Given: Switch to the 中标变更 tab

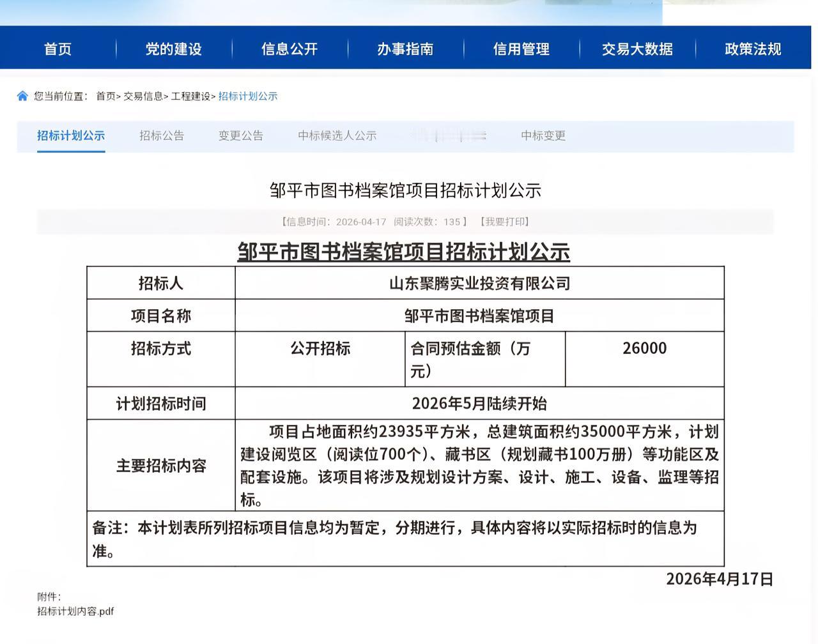Looking at the screenshot, I should click(543, 135).
